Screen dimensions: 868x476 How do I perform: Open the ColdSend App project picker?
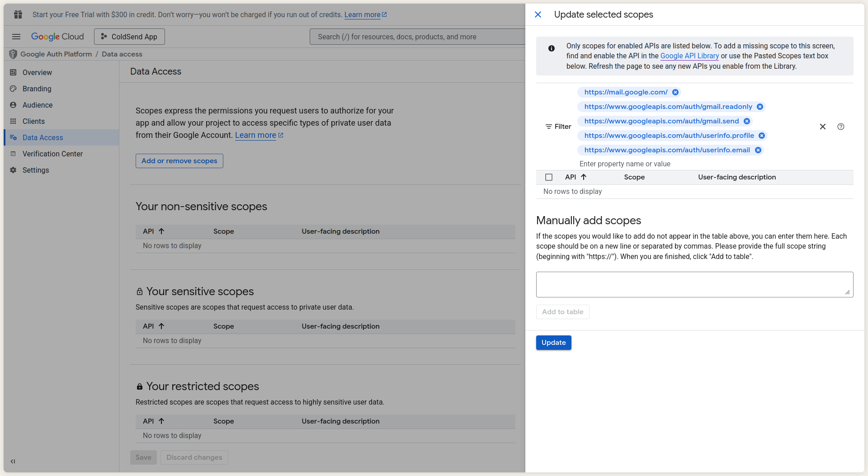(x=129, y=37)
